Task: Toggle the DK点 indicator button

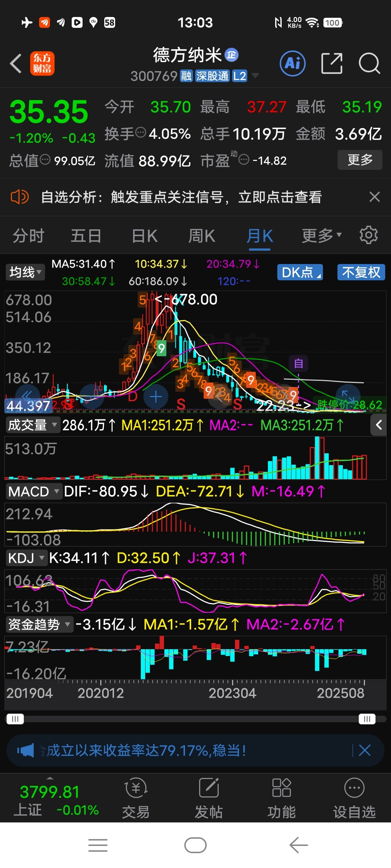Action: pos(300,272)
